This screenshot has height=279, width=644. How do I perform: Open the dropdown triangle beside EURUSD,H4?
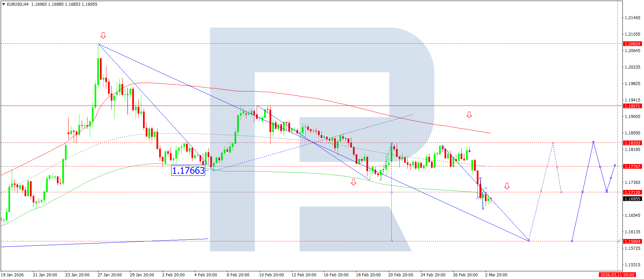[3, 4]
